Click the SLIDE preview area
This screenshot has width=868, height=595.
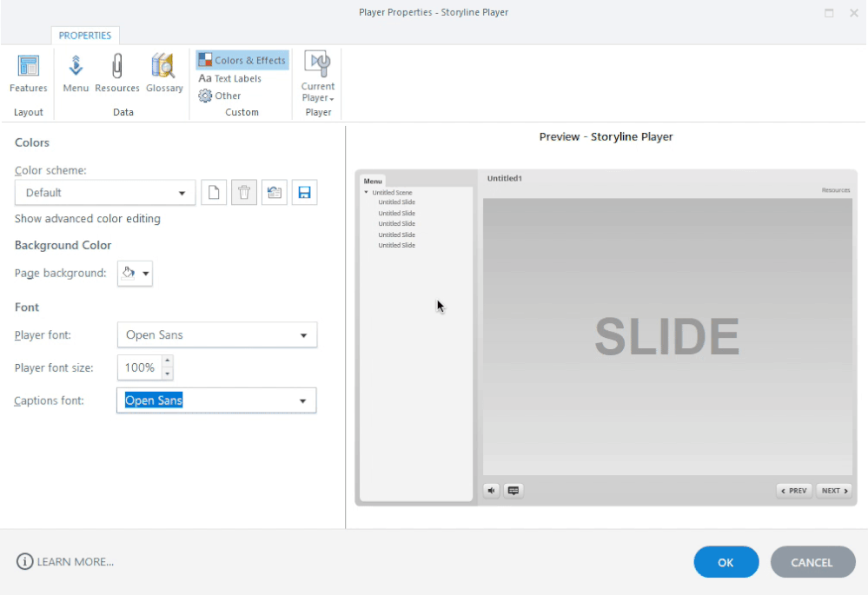tap(667, 336)
